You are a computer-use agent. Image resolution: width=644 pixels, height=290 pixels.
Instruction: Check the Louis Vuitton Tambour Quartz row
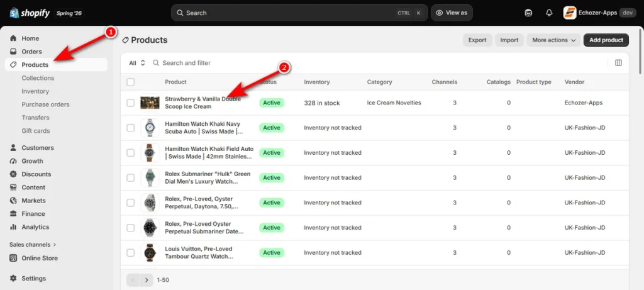point(131,253)
